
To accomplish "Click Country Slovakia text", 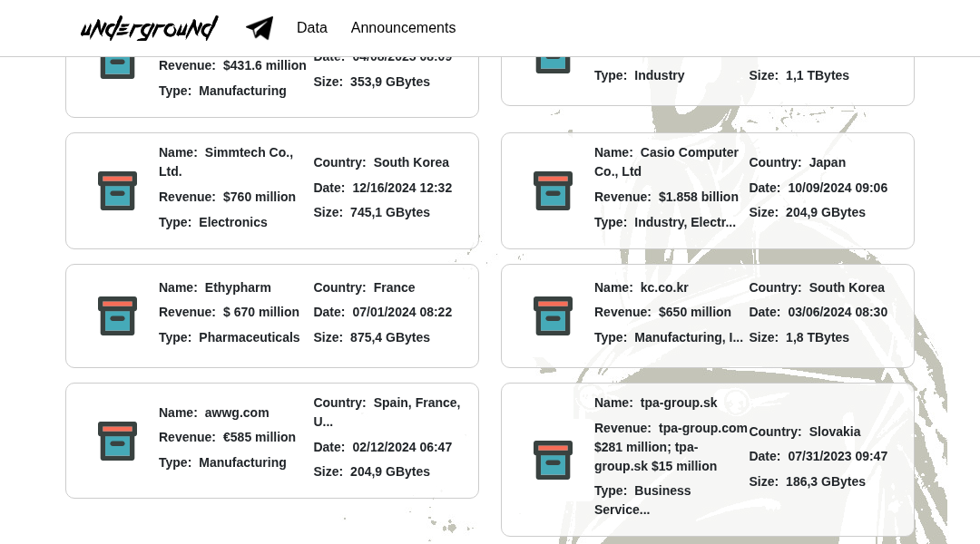I will pyautogui.click(x=805, y=432).
